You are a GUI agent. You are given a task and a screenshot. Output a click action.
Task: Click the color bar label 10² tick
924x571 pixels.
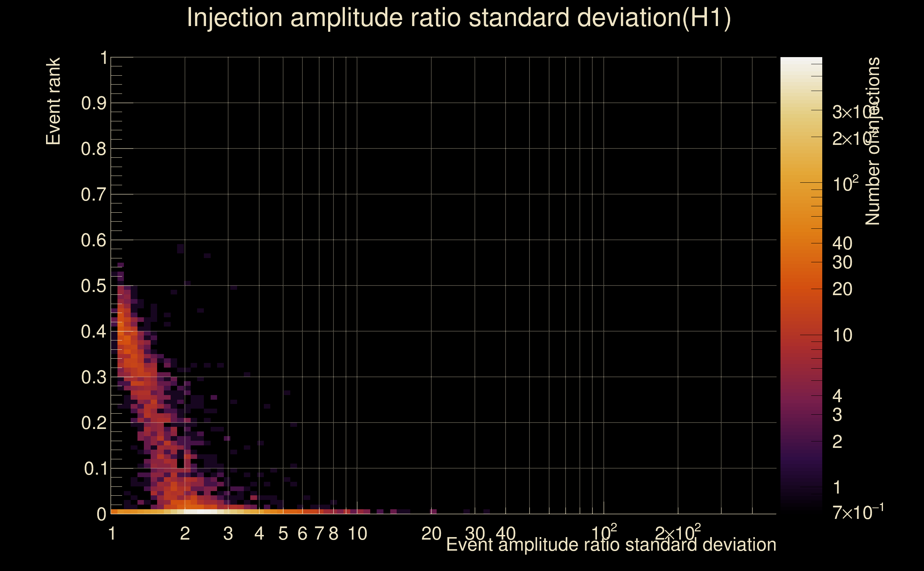(845, 184)
